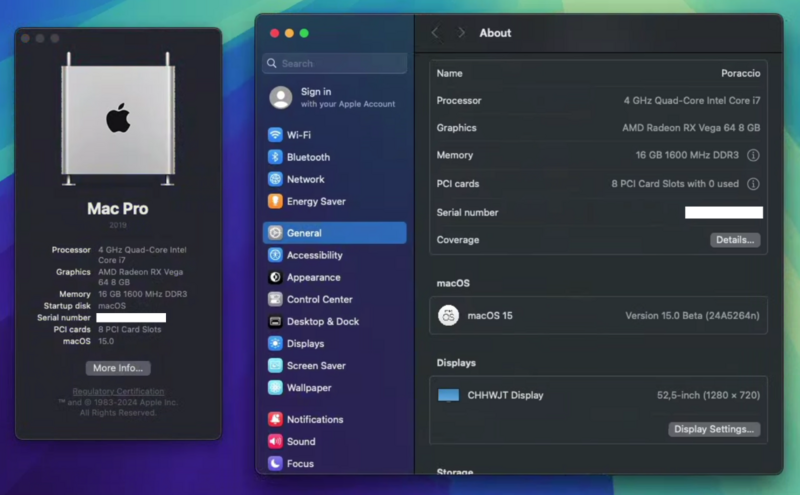This screenshot has width=800, height=495.
Task: Click the Notifications bell icon
Action: (x=275, y=419)
